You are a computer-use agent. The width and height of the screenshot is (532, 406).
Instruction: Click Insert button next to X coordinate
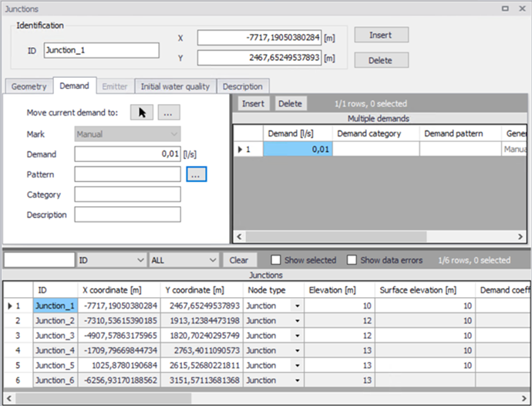pyautogui.click(x=382, y=35)
